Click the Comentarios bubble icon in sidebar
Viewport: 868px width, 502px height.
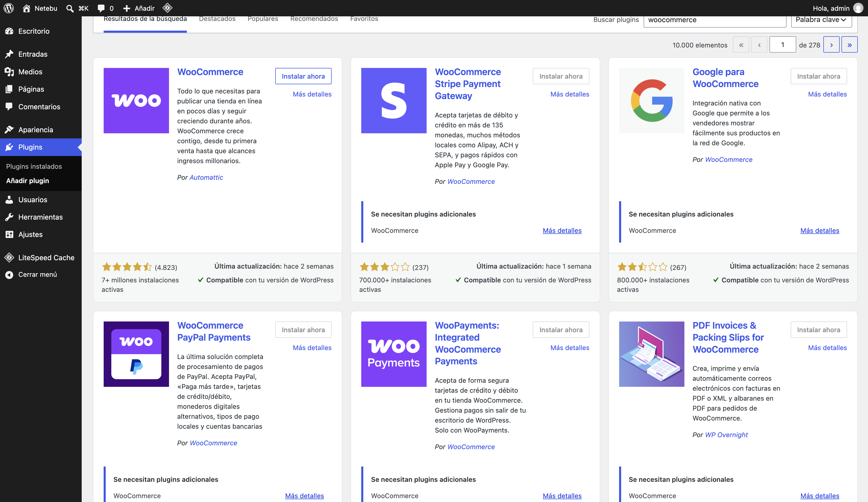click(9, 106)
